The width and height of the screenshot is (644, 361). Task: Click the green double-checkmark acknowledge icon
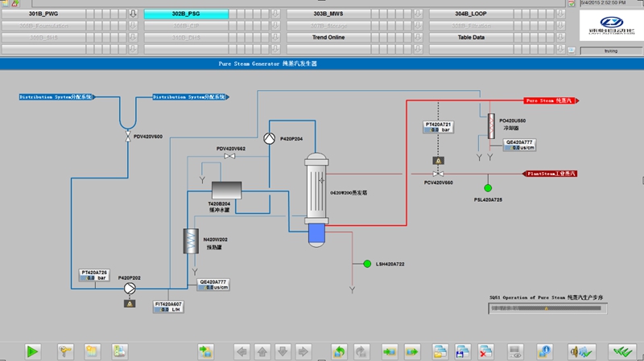pyautogui.click(x=619, y=351)
